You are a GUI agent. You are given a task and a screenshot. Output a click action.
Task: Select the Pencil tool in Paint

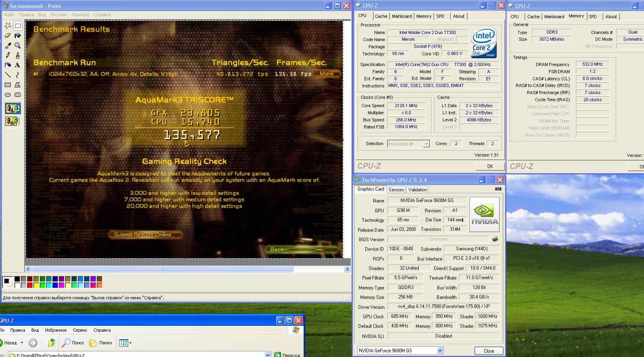click(8, 55)
